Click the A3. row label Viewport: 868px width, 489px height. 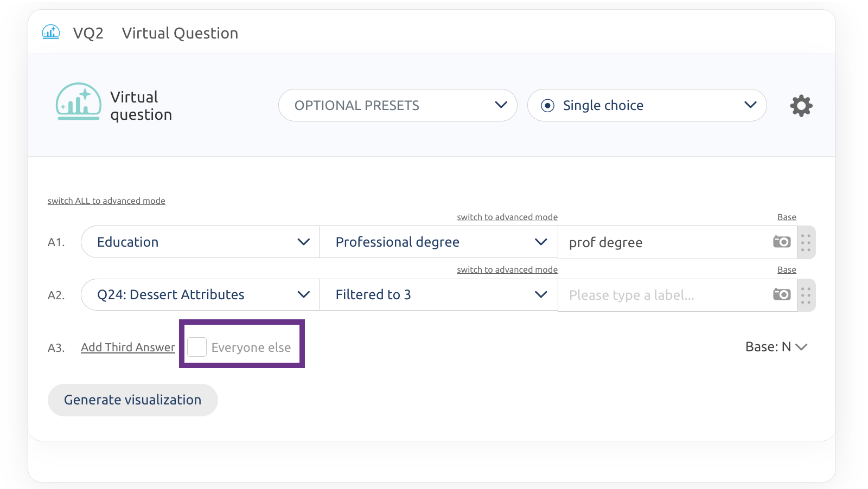56,348
